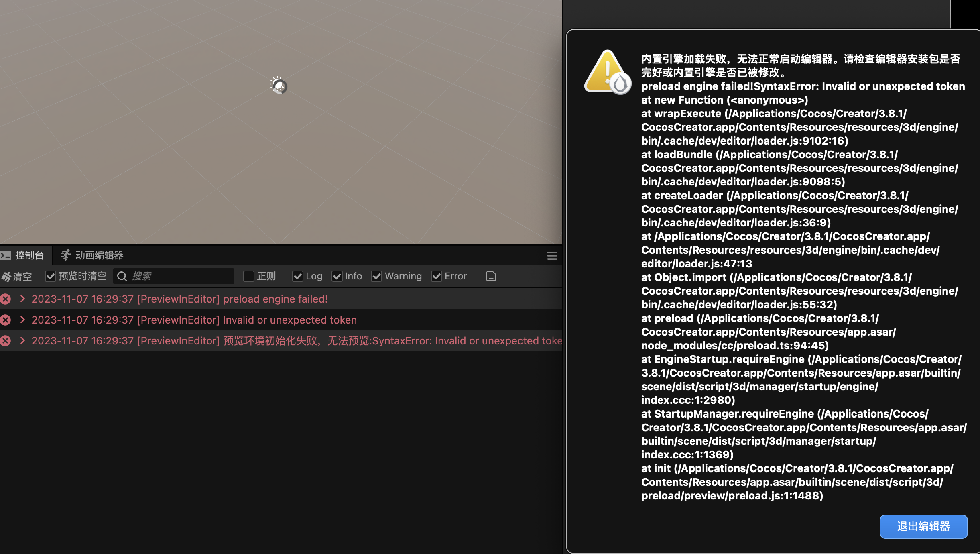Open the console panel hamburger menu
The image size is (980, 554).
pyautogui.click(x=552, y=256)
